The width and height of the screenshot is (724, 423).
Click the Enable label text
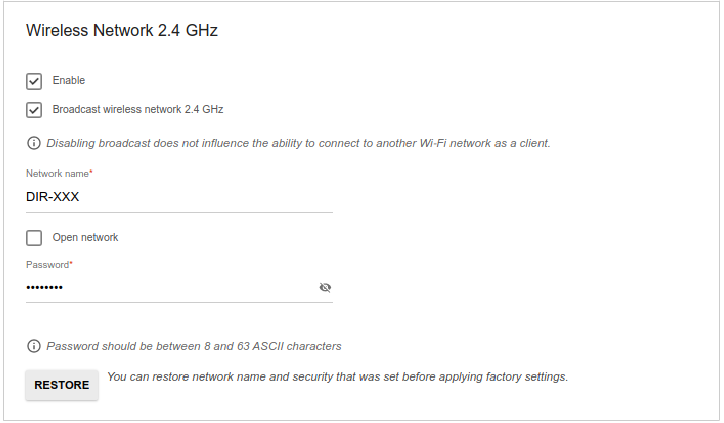(x=69, y=80)
